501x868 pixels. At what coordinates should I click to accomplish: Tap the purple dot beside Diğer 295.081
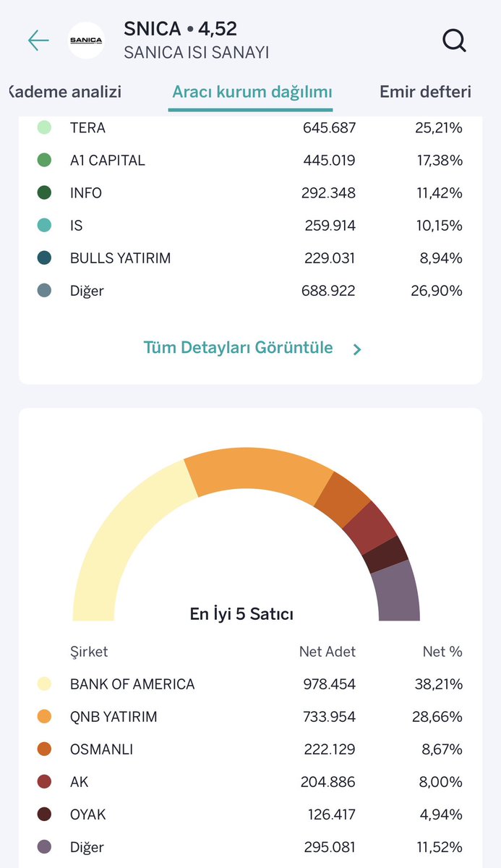pos(44,847)
